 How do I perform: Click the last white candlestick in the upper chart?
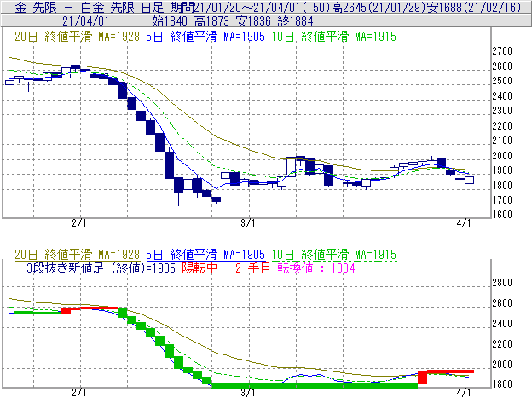469,180
